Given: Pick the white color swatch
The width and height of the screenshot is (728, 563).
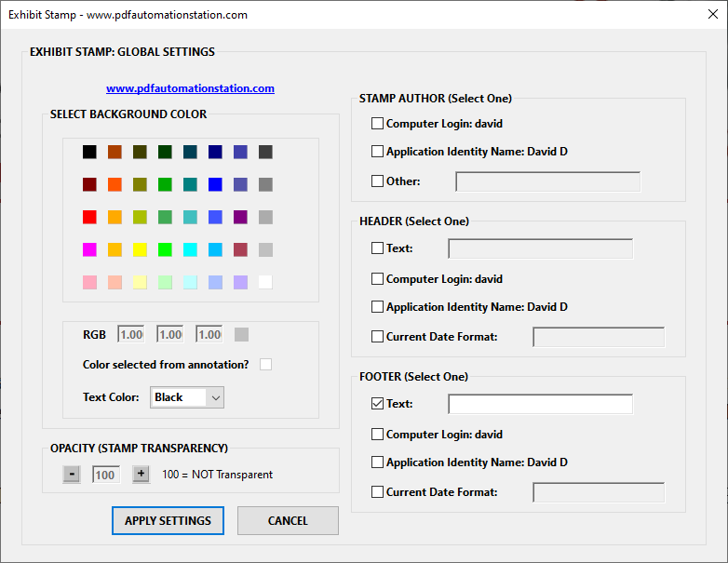Looking at the screenshot, I should [x=265, y=282].
